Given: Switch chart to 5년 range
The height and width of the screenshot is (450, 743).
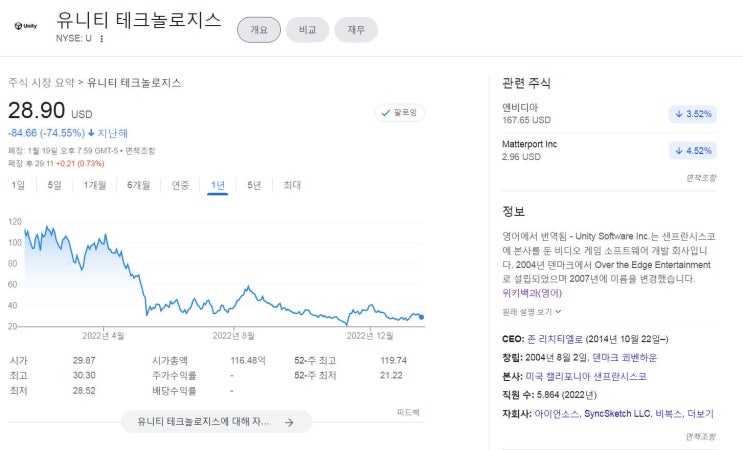Looking at the screenshot, I should tap(254, 185).
